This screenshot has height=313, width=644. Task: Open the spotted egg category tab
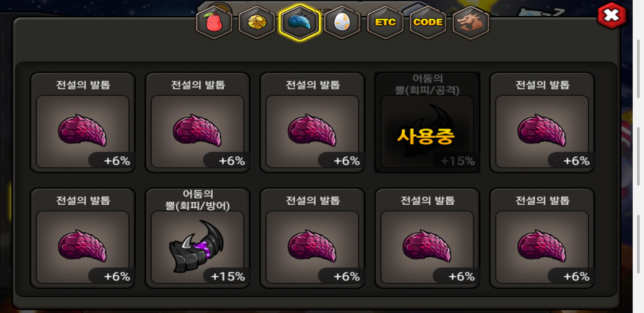click(x=342, y=23)
